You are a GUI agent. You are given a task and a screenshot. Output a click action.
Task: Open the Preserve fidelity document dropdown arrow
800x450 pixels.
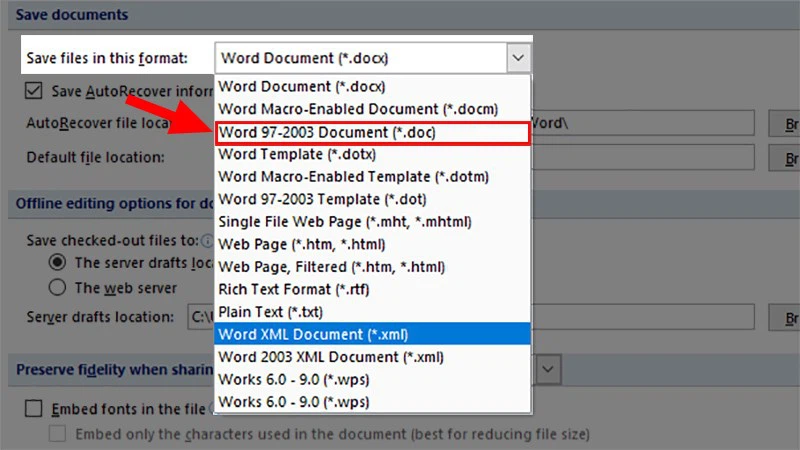click(548, 369)
